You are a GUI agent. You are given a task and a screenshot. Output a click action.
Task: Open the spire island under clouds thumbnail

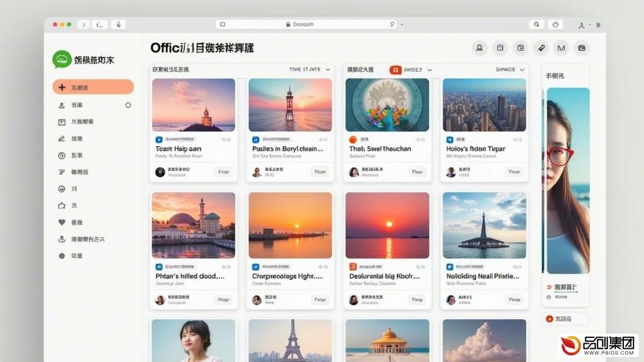(485, 226)
